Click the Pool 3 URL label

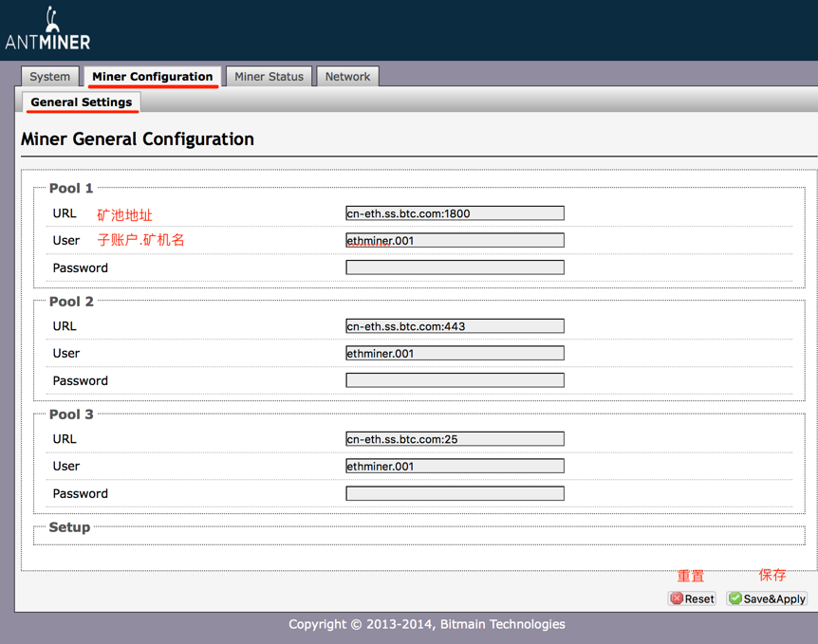point(65,439)
